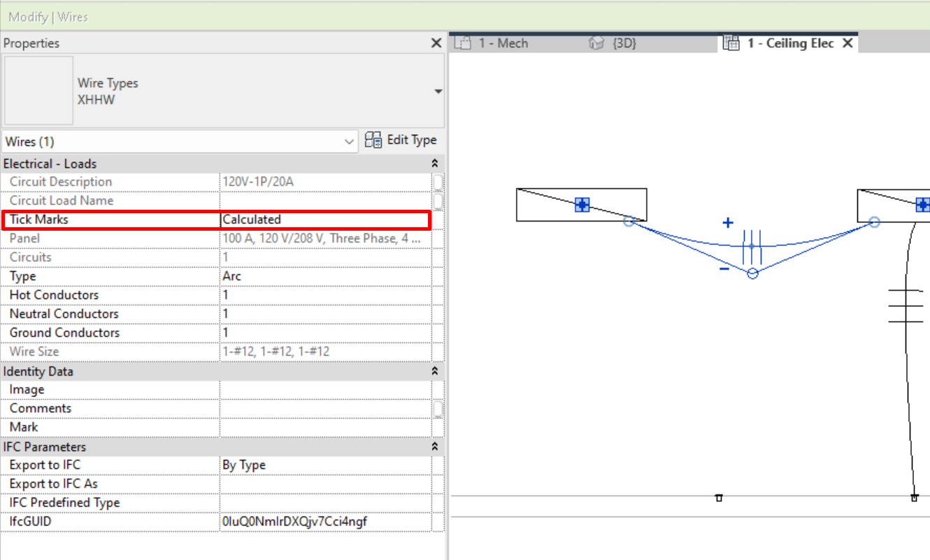930x560 pixels.
Task: Select the 1 - Ceiling Elec view tab
Action: (790, 43)
